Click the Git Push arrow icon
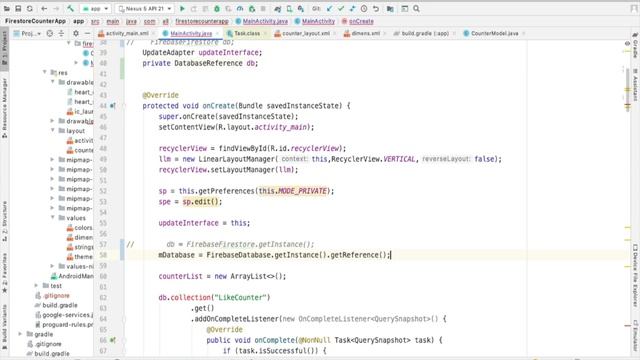The height and width of the screenshot is (360, 640). click(x=352, y=9)
